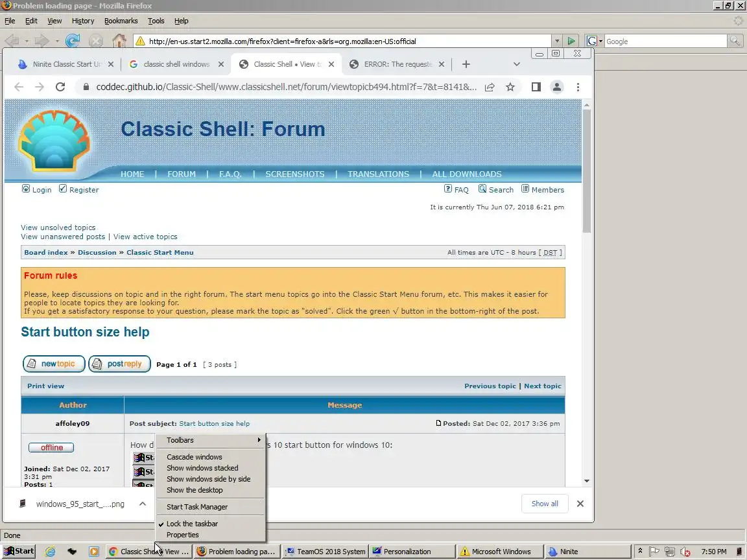The width and height of the screenshot is (747, 560).
Task: Toggle Lock the taskbar checkmark
Action: [211, 523]
